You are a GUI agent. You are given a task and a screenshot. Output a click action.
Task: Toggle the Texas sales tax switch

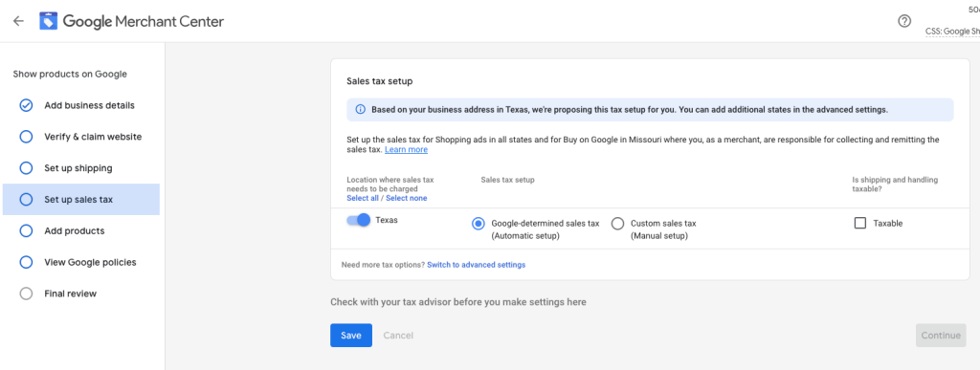pyautogui.click(x=359, y=220)
